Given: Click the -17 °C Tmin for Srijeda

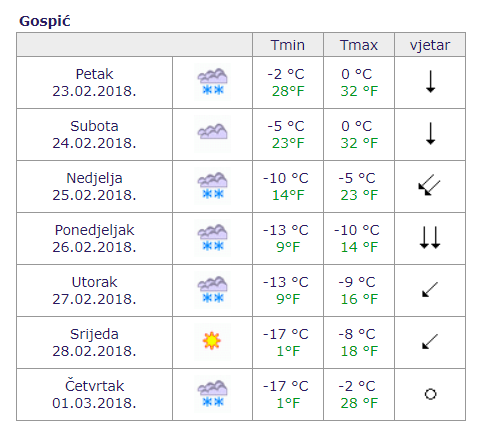Looking at the screenshot, I should pos(286,334).
